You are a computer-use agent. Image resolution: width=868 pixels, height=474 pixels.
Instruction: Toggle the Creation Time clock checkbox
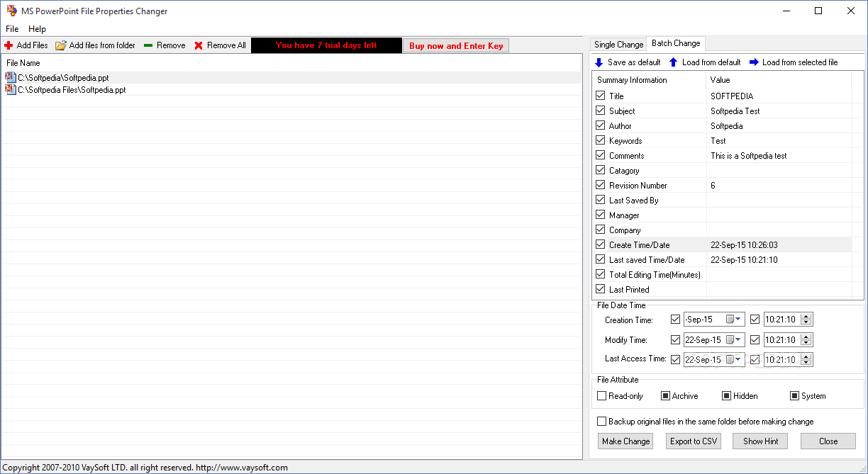(x=755, y=320)
